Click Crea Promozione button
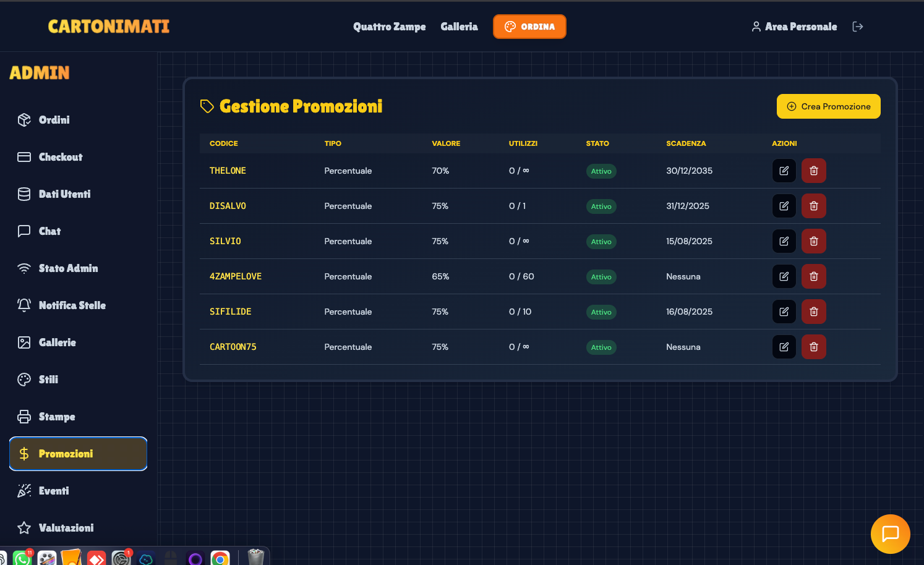Image resolution: width=924 pixels, height=565 pixels. coord(828,106)
